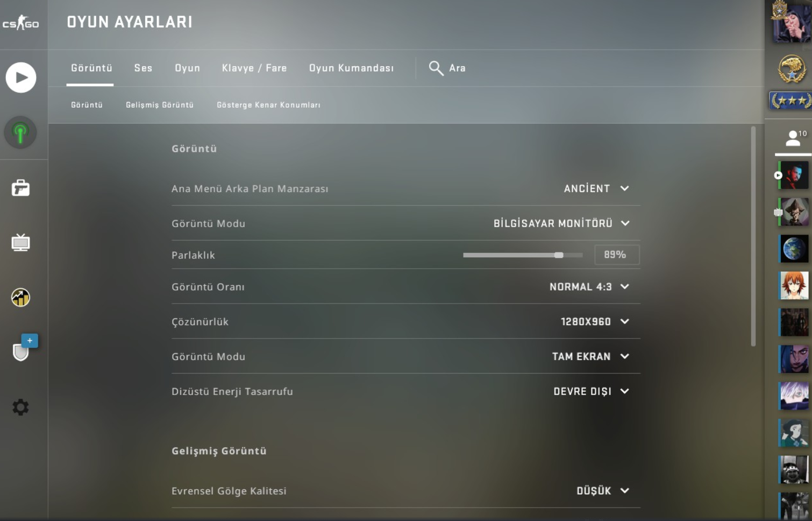
Task: Jump to Gelişmiş Görüntü subsection link
Action: [x=160, y=105]
